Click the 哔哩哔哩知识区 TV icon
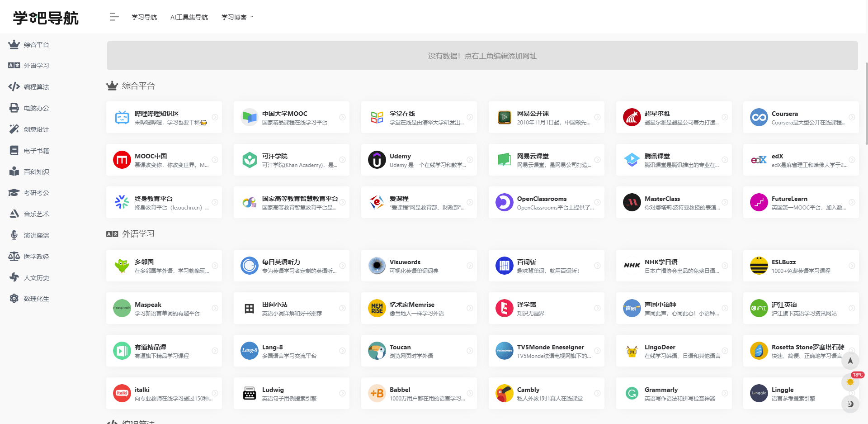Viewport: 868px width, 424px height. click(x=122, y=117)
